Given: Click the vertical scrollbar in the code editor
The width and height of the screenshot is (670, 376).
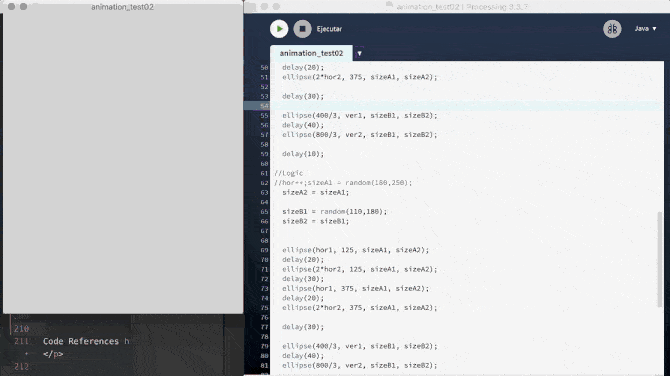Looking at the screenshot, I should [x=661, y=259].
